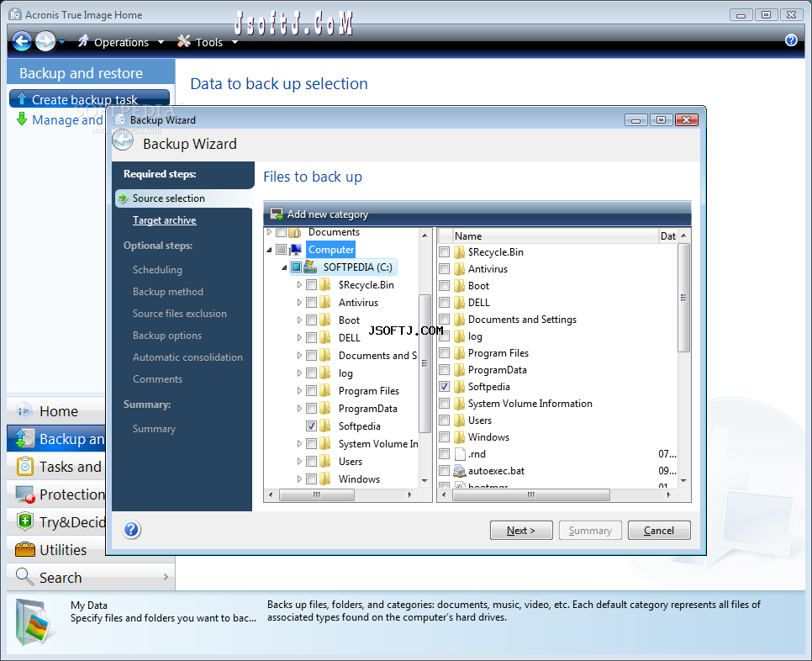Click the file list vertical scrollbar thumb

[x=683, y=298]
